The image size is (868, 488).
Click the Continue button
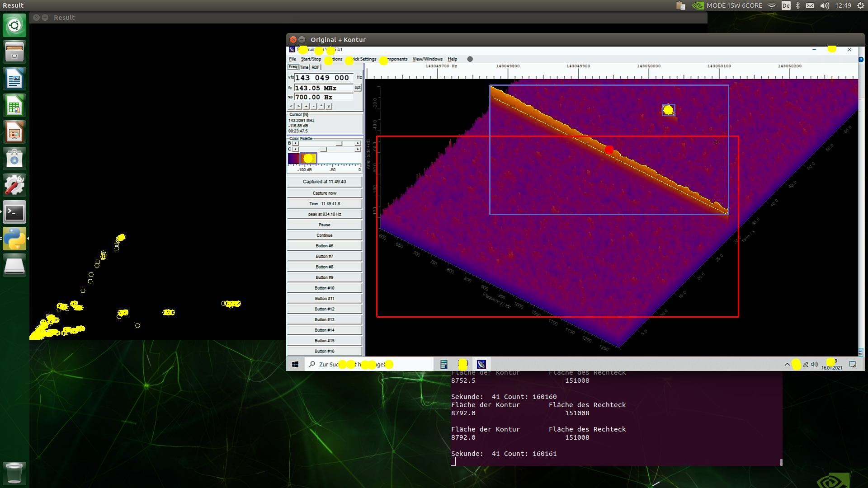[325, 235]
